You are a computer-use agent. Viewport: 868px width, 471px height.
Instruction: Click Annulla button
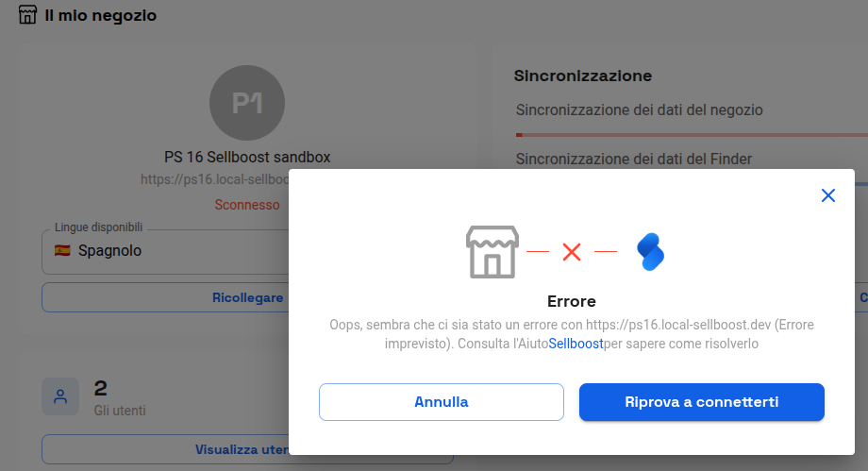pos(442,402)
